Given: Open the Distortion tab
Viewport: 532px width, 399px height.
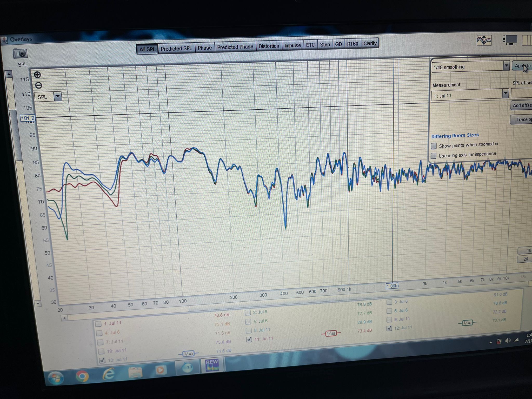Looking at the screenshot, I should pyautogui.click(x=269, y=46).
